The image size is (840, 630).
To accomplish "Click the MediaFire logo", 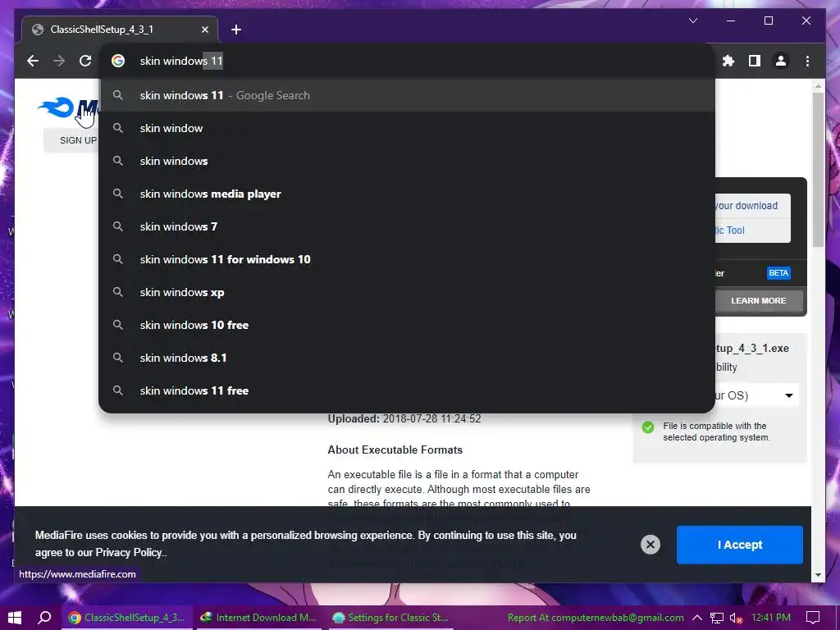I will click(67, 109).
